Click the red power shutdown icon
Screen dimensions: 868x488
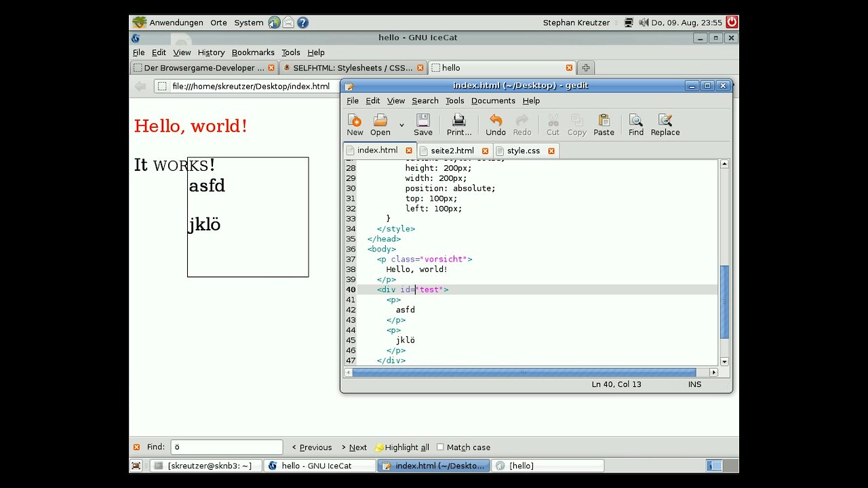click(731, 22)
